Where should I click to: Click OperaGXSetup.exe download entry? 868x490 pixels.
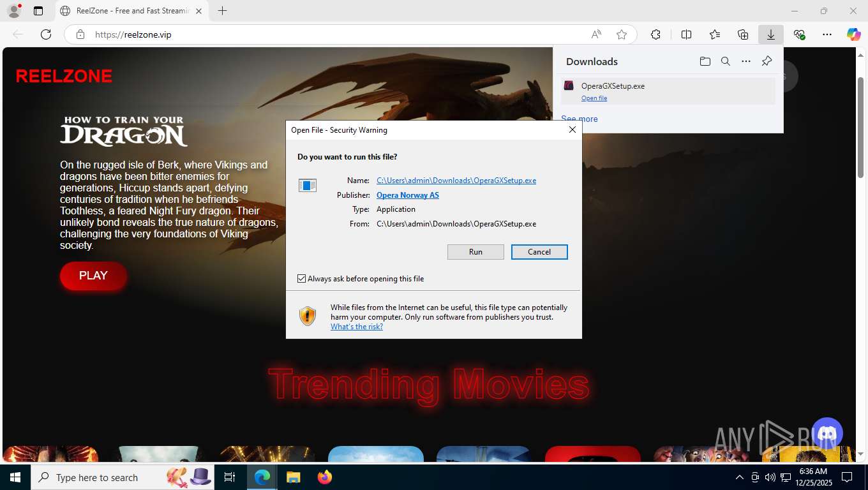[668, 91]
